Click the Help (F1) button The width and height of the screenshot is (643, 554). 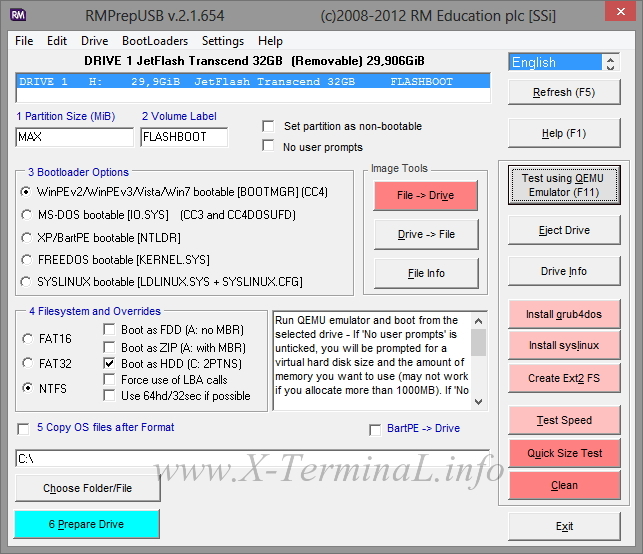(564, 133)
